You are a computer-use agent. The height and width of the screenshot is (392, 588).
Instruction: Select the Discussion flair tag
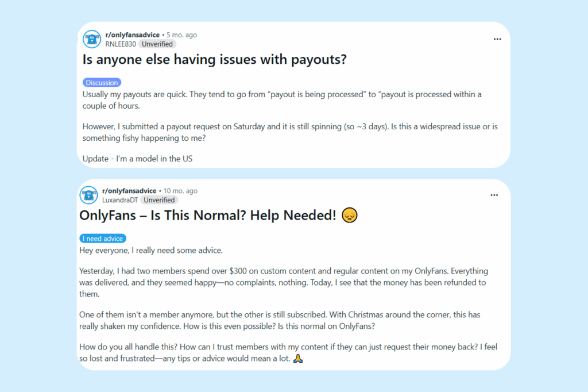tap(102, 83)
